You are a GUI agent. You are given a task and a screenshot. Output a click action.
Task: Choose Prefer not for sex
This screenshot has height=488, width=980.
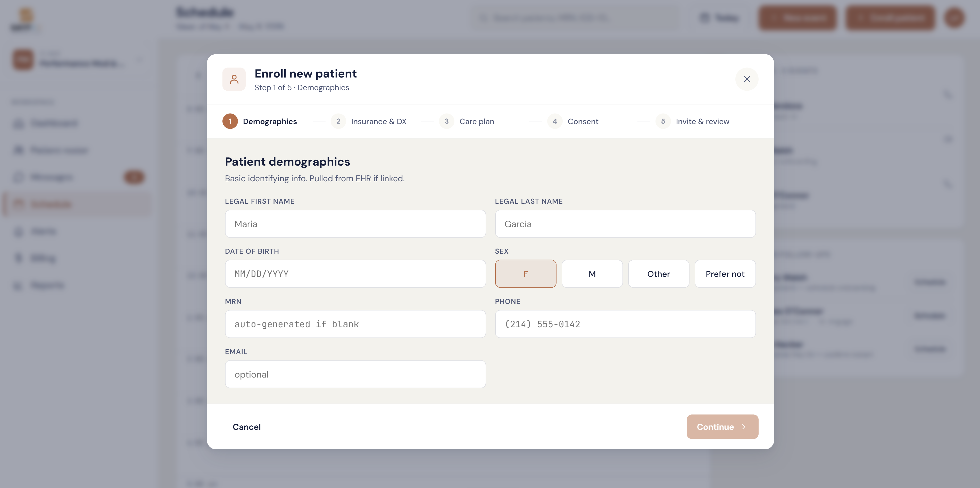click(725, 274)
